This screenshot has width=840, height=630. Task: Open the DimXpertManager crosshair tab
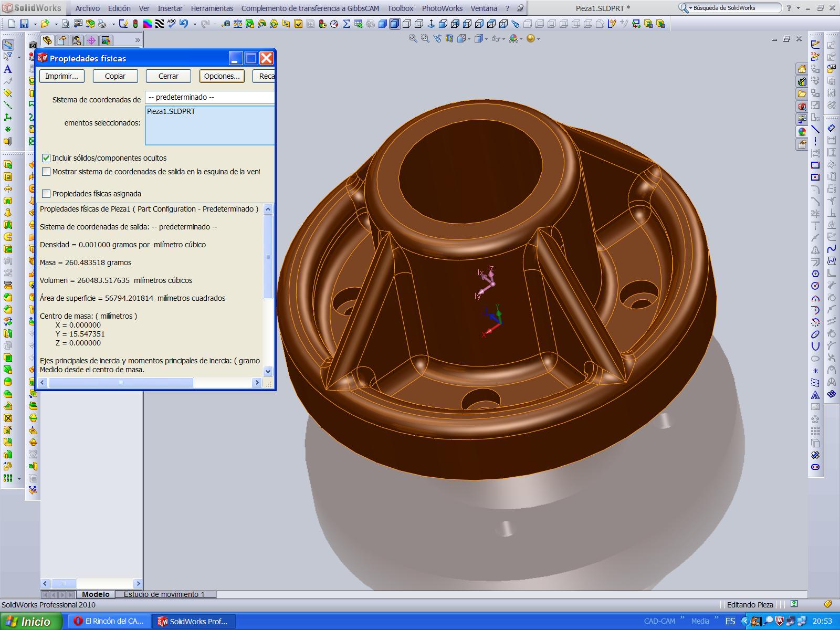(x=91, y=40)
